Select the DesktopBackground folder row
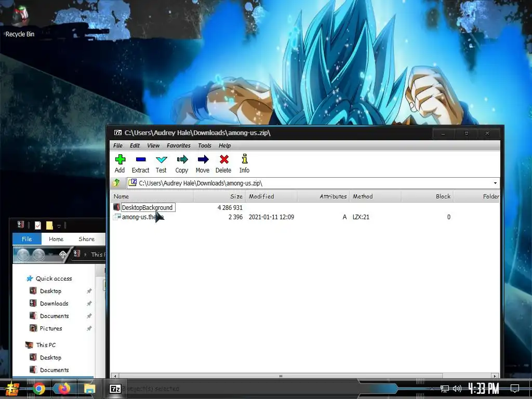Viewport: 532px width, 399px height. point(305,207)
